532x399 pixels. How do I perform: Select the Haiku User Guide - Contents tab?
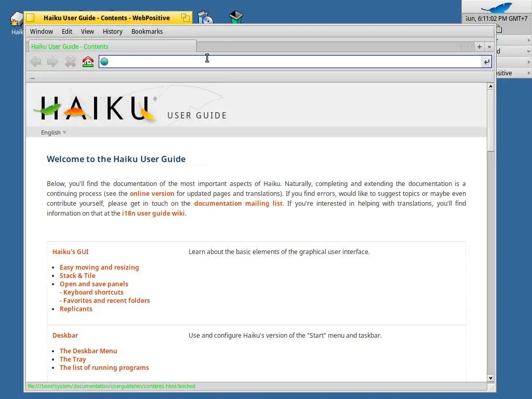112,46
